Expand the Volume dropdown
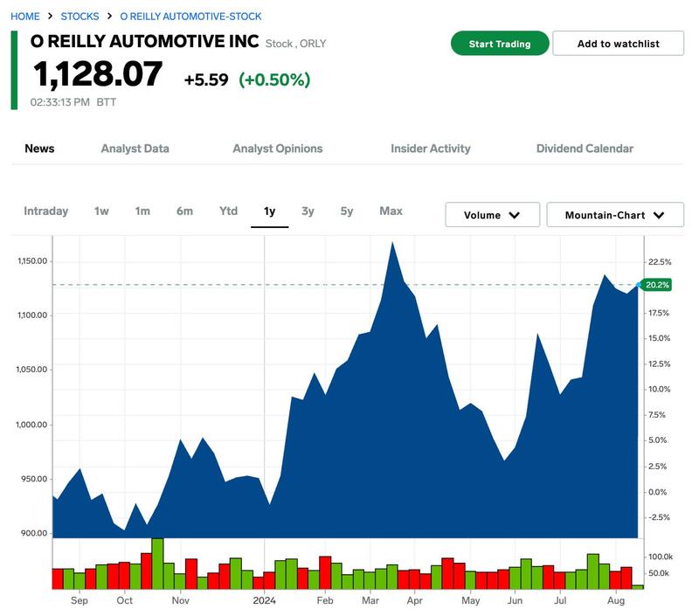Viewport: 699px width, 616px height. pos(492,215)
